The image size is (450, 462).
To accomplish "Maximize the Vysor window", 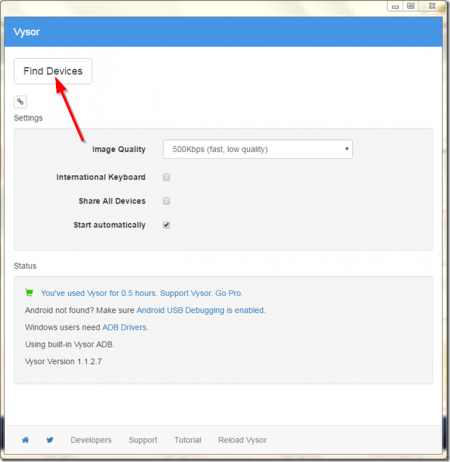I will [x=411, y=6].
